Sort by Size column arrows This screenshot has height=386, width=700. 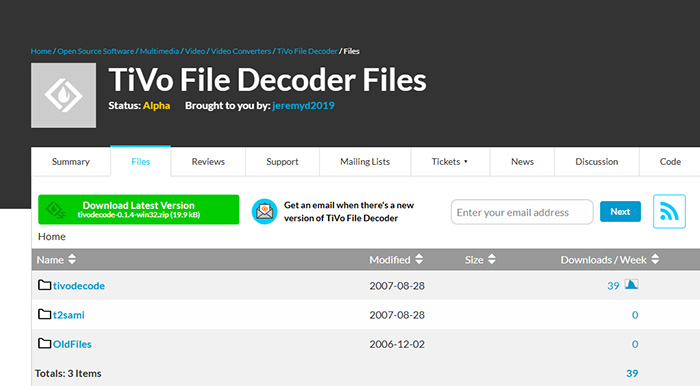(492, 259)
